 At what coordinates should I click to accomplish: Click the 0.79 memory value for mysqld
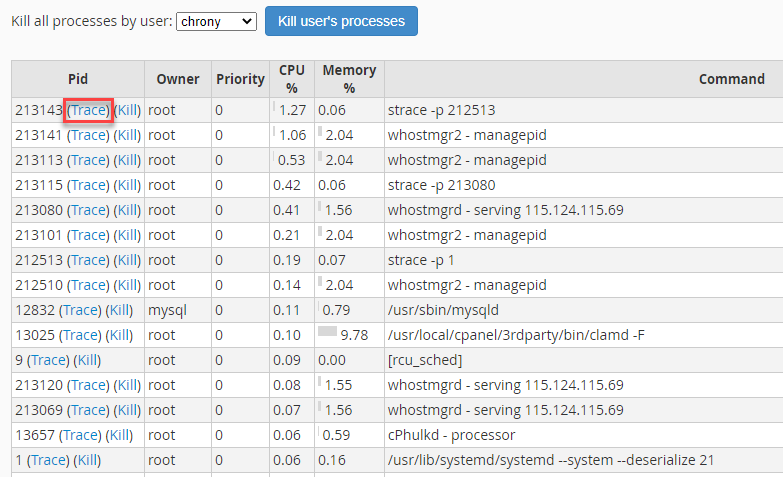(336, 310)
